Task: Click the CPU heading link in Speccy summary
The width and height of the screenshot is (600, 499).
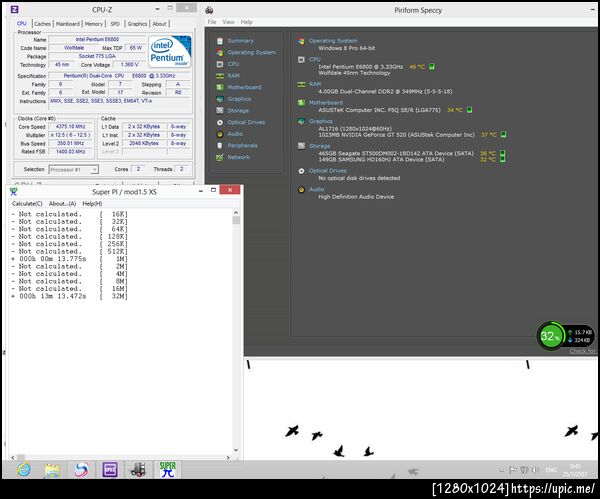Action: [x=315, y=59]
